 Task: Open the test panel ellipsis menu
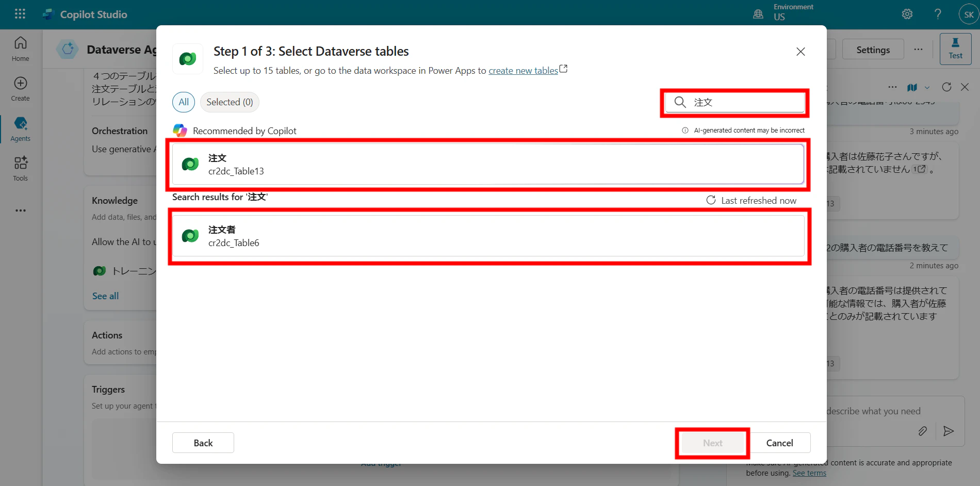tap(892, 87)
